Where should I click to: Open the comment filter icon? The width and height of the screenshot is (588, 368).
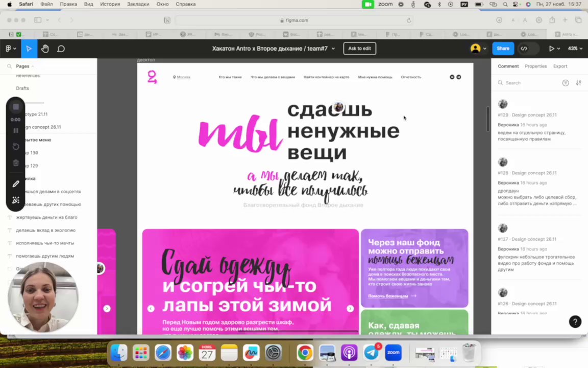pos(566,83)
